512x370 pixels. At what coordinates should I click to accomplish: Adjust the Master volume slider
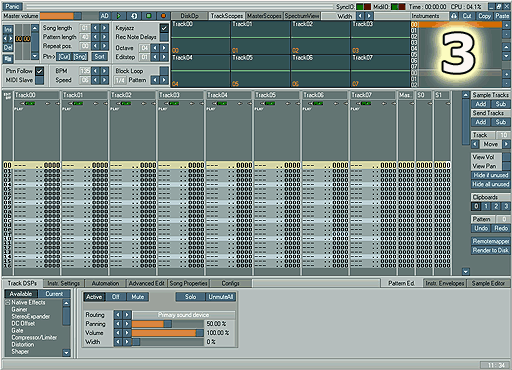pos(61,16)
